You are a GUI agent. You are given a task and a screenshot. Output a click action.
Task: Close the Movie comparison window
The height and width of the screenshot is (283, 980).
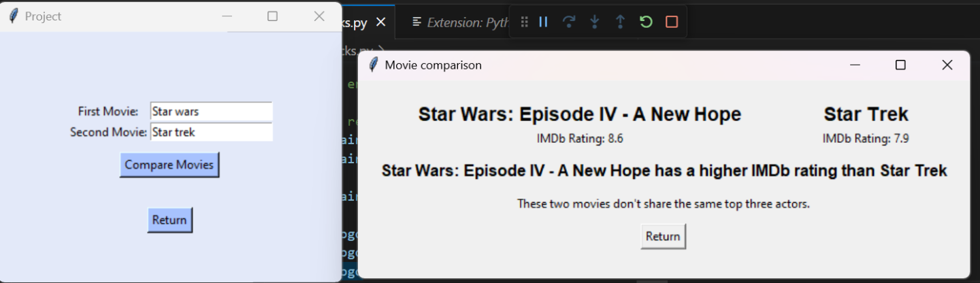(947, 65)
